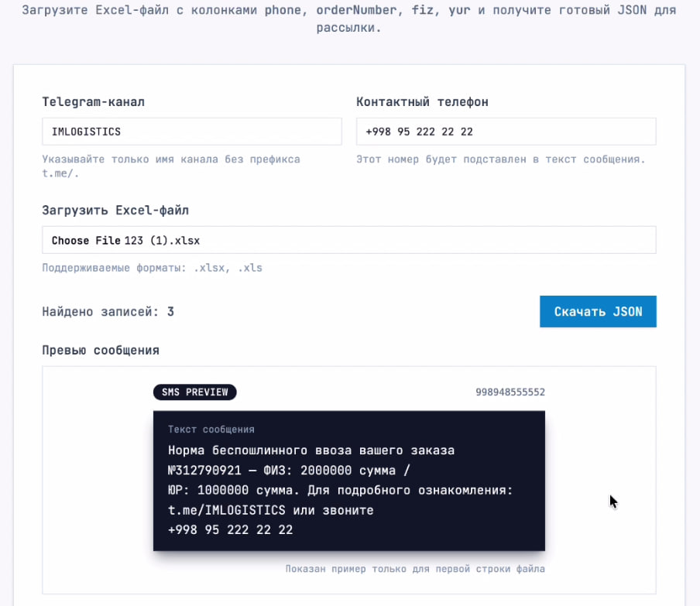Click the order number №312790921 in message

[204, 470]
